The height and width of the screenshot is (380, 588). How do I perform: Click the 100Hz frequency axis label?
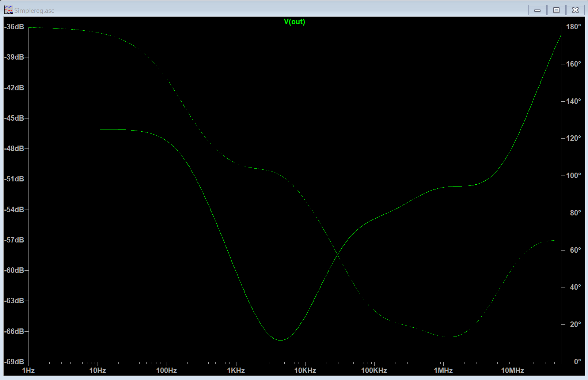coord(167,370)
